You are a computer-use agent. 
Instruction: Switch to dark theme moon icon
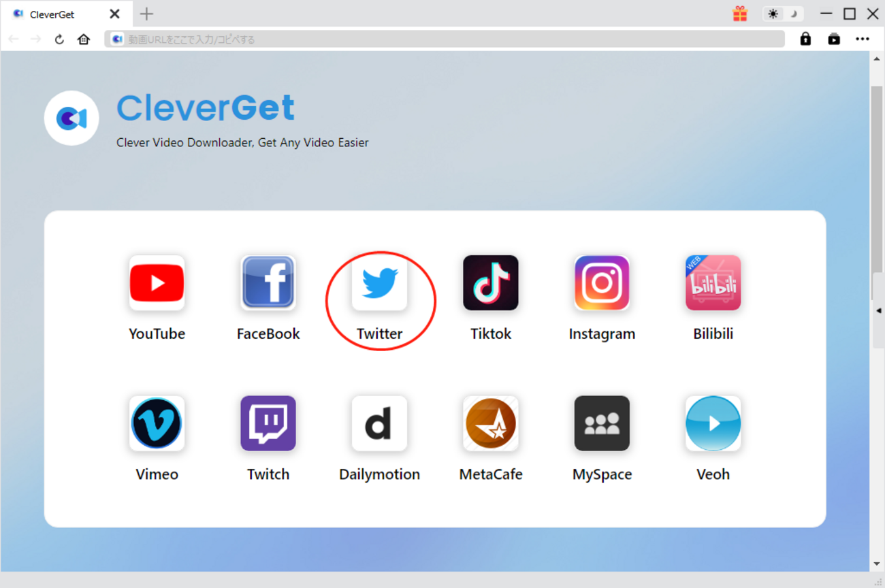click(793, 14)
